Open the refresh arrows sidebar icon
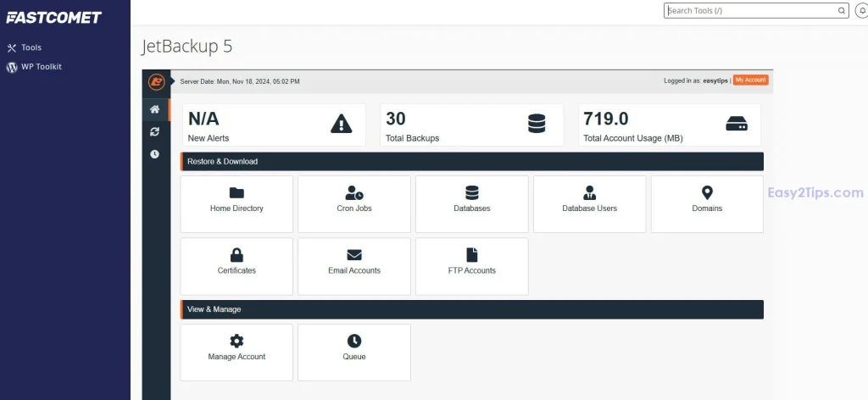The image size is (868, 400). click(x=155, y=131)
